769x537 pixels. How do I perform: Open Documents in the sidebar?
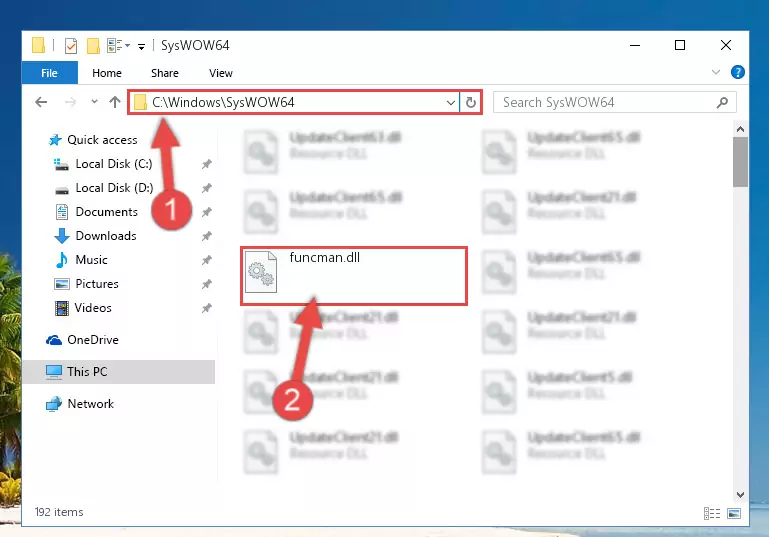106,212
